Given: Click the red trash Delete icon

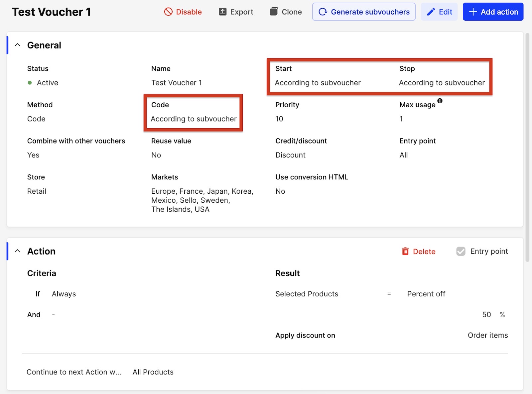Looking at the screenshot, I should pyautogui.click(x=405, y=251).
